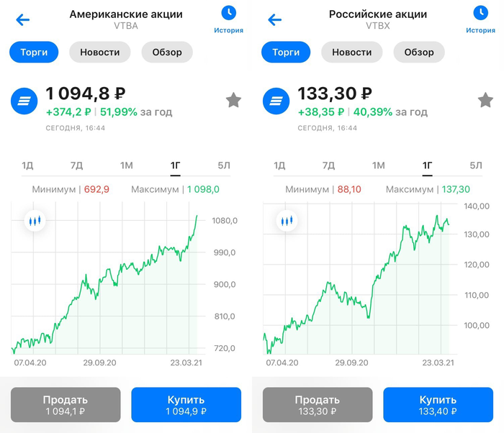Select the 5Л period on the VTBA chart
The image size is (504, 433).
[224, 165]
